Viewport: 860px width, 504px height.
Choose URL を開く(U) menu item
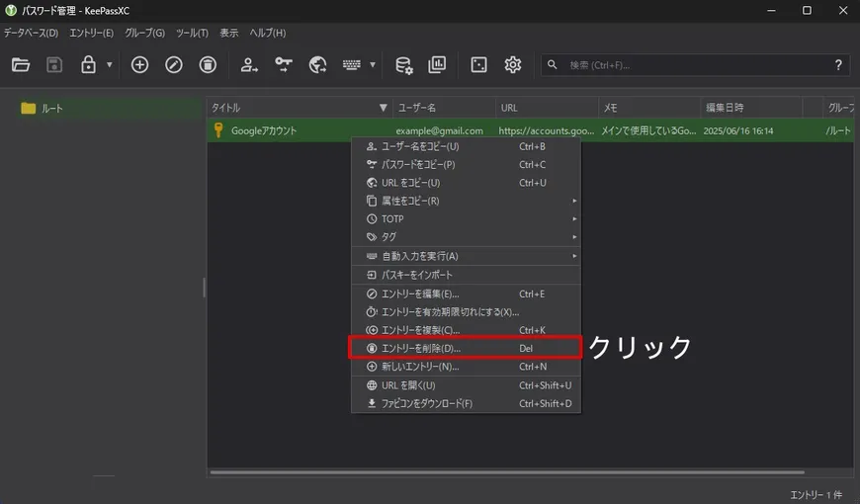tap(466, 385)
